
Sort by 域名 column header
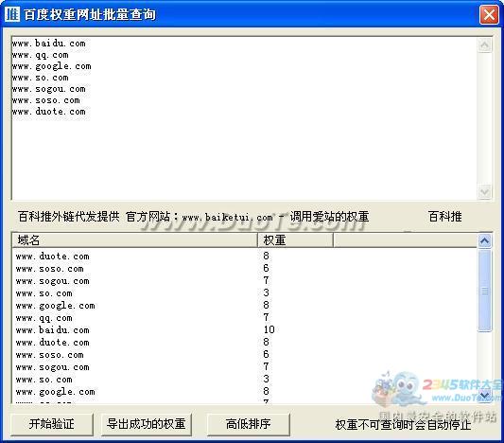[x=135, y=240]
